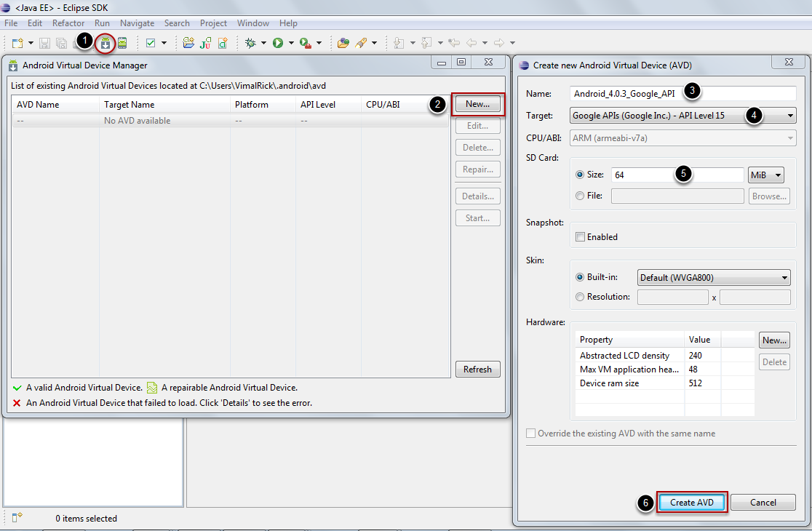Click the Previous Annotation toolbar icon

pyautogui.click(x=426, y=43)
